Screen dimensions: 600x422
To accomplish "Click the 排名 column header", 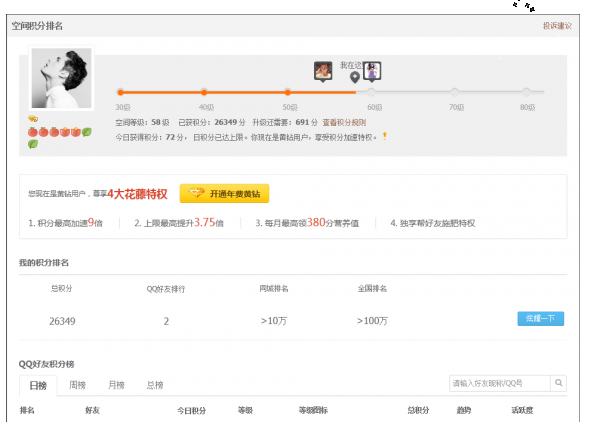I will click(x=27, y=410).
